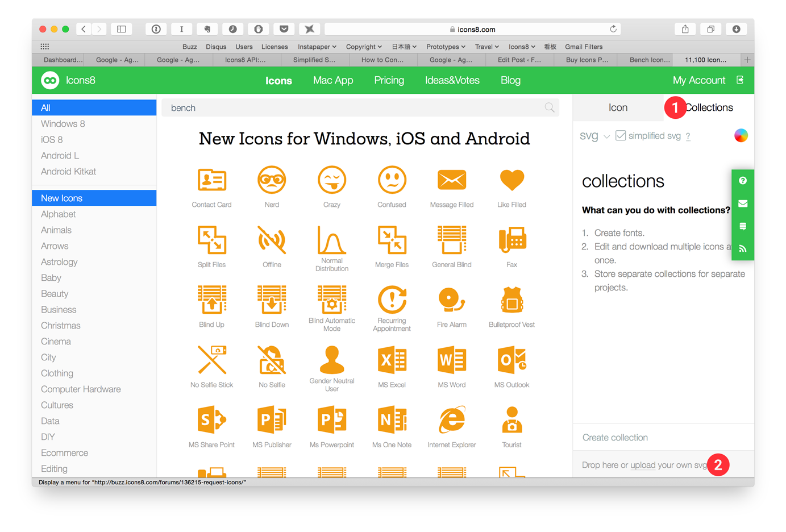Open the color wheel picker
The width and height of the screenshot is (786, 532).
pyautogui.click(x=741, y=135)
